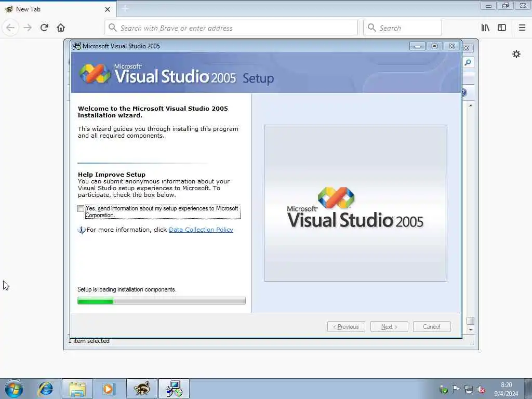
Task: Click the search magnifier in the background window
Action: pyautogui.click(x=468, y=62)
